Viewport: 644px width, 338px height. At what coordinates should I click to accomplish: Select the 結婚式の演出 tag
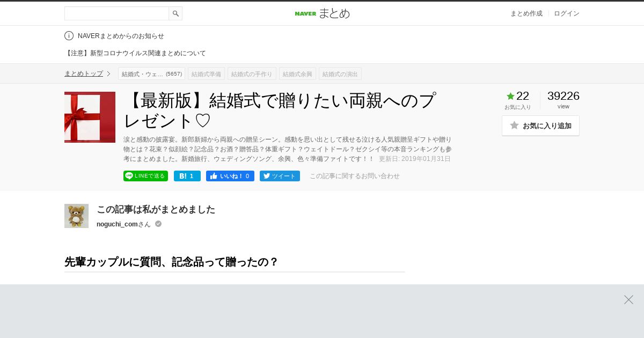coord(340,74)
